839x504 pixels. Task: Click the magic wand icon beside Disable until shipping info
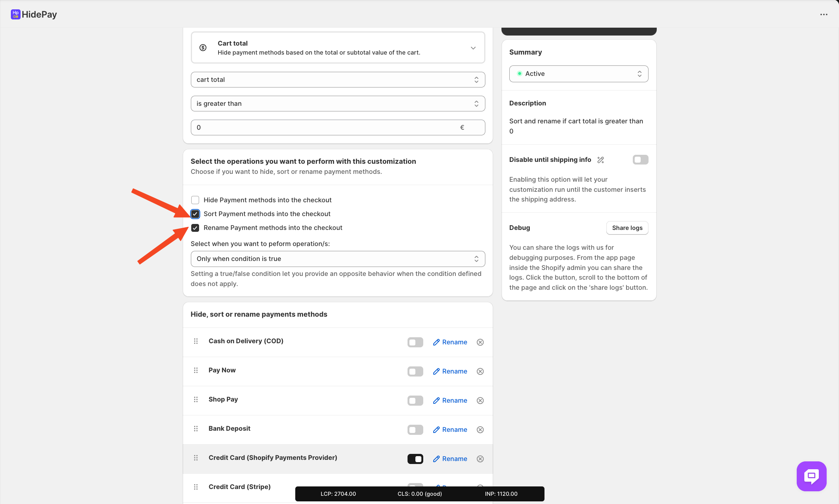click(x=601, y=160)
